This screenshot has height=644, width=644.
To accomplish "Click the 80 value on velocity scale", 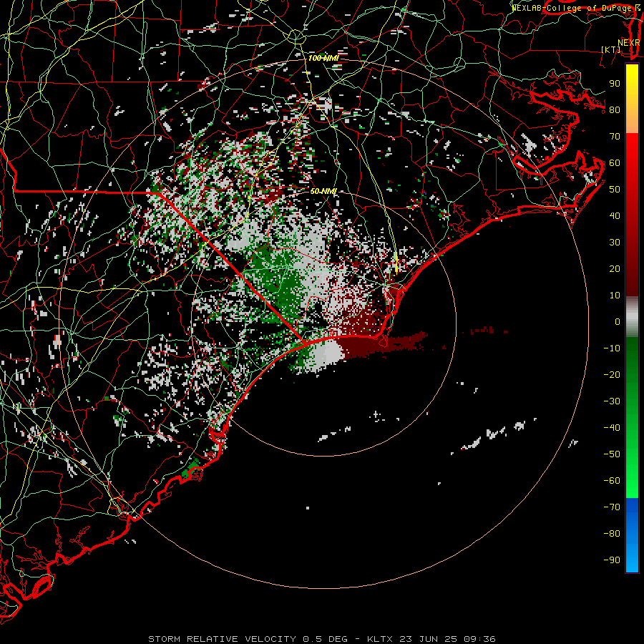I will (x=615, y=109).
